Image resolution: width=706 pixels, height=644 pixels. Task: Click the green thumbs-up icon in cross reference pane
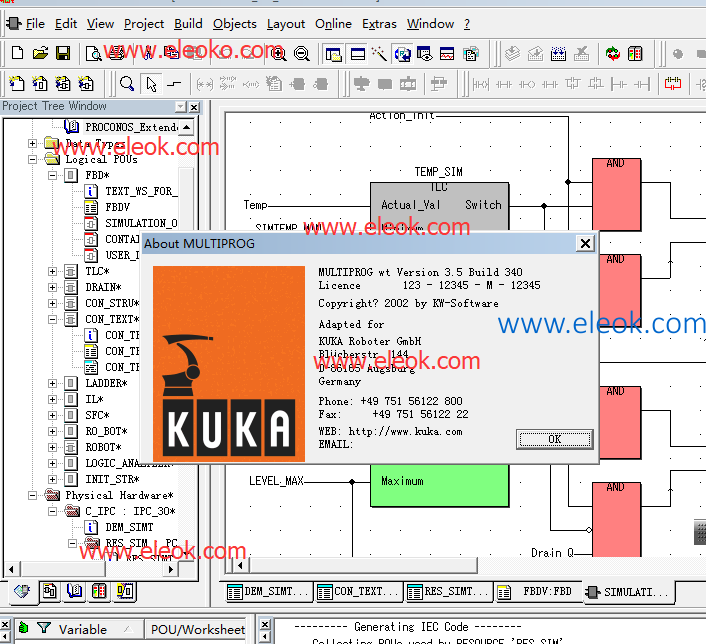click(x=23, y=627)
